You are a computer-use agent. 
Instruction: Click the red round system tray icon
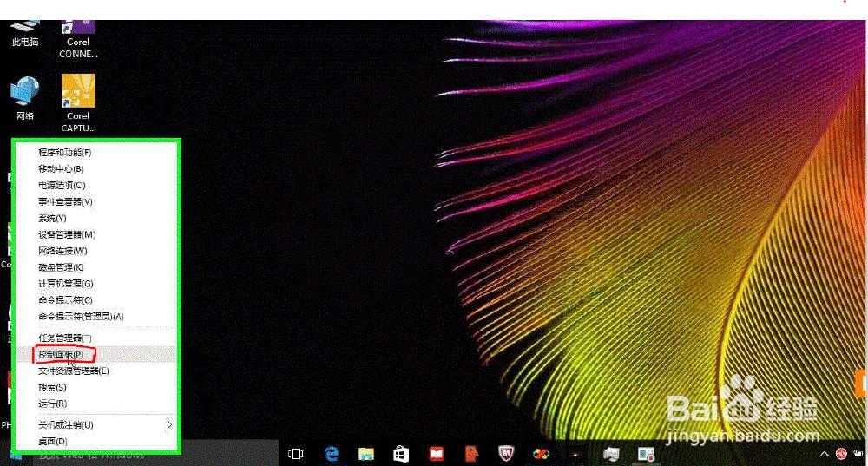841,455
